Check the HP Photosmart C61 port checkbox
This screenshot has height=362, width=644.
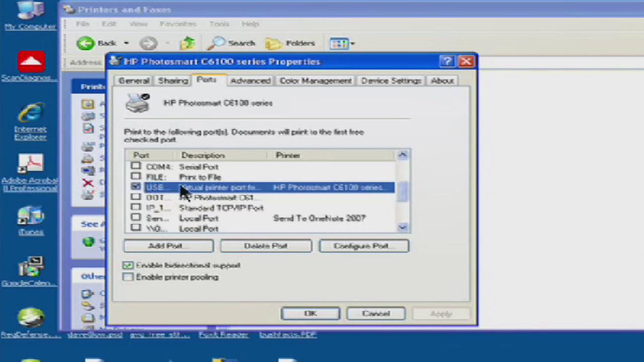(x=136, y=197)
